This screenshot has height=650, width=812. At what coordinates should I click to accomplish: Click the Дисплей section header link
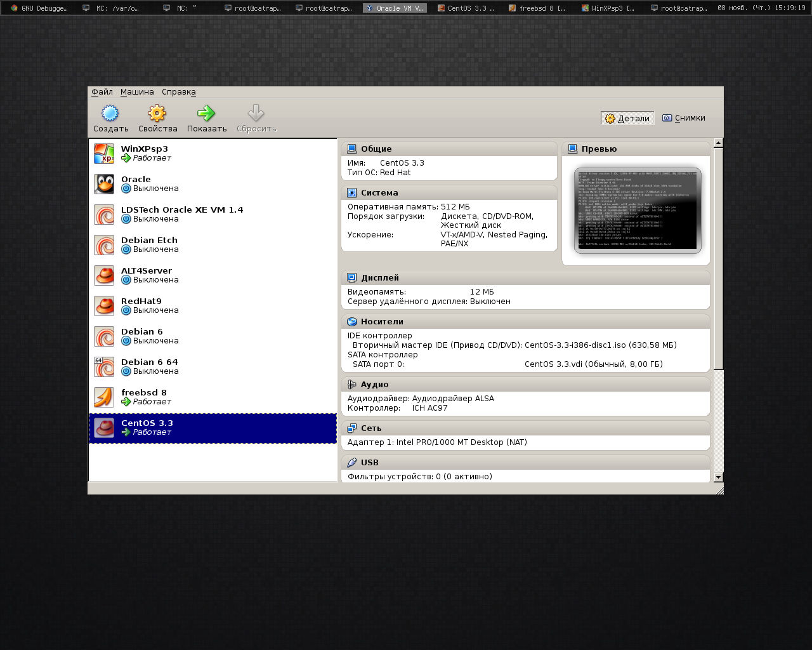click(379, 278)
